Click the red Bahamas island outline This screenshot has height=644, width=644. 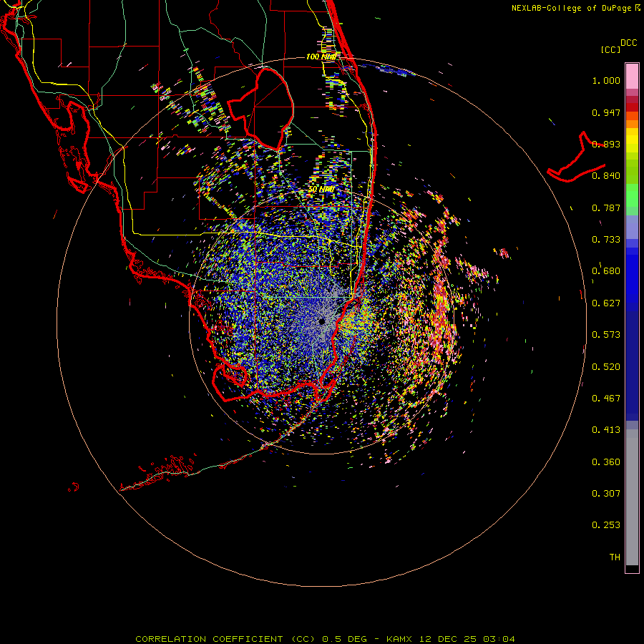pos(577,158)
